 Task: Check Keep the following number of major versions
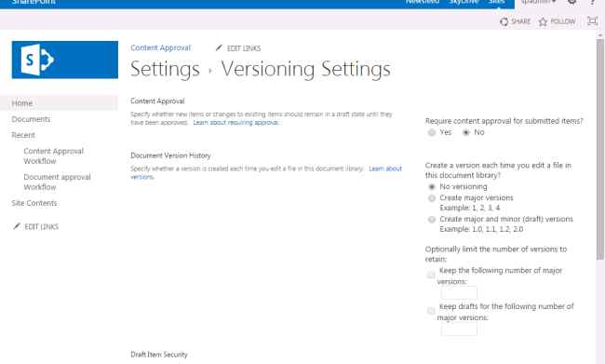coord(431,275)
